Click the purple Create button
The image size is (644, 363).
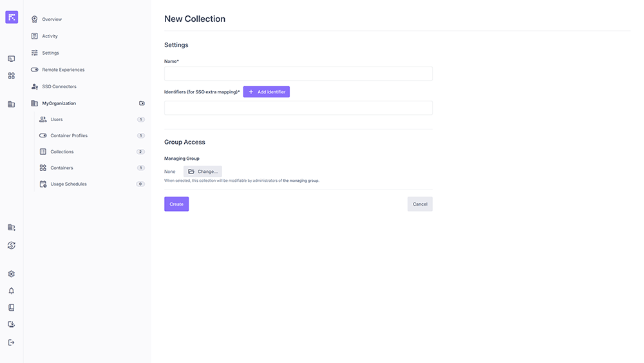point(176,204)
